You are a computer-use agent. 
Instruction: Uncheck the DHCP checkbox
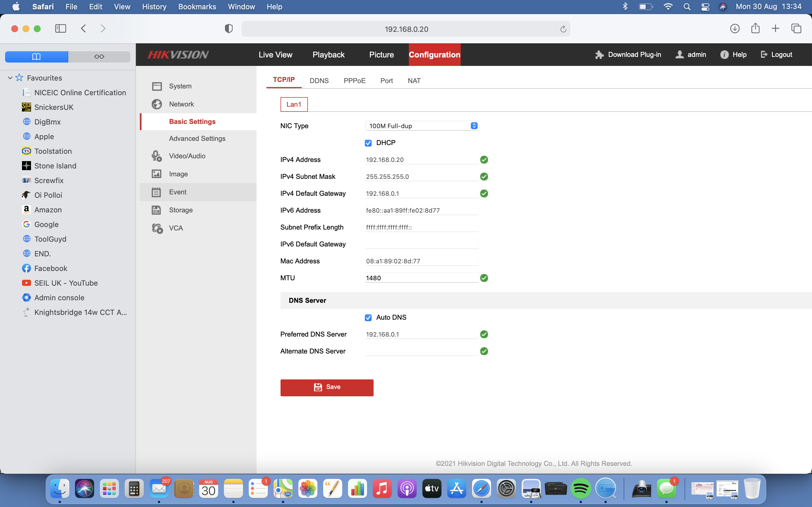pyautogui.click(x=368, y=143)
